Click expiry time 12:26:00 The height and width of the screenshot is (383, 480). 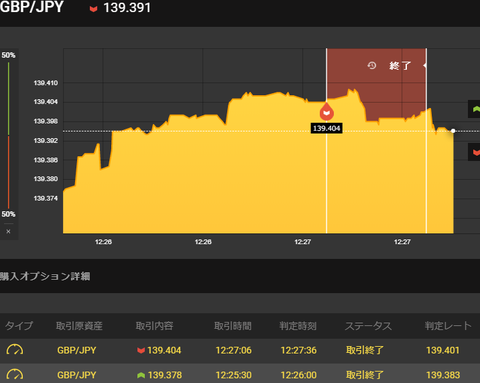[x=298, y=375]
